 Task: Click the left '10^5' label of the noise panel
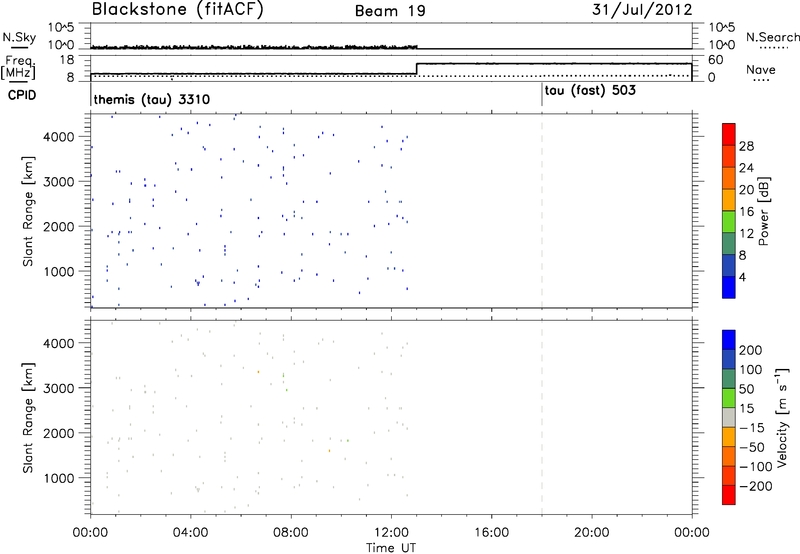(x=61, y=27)
